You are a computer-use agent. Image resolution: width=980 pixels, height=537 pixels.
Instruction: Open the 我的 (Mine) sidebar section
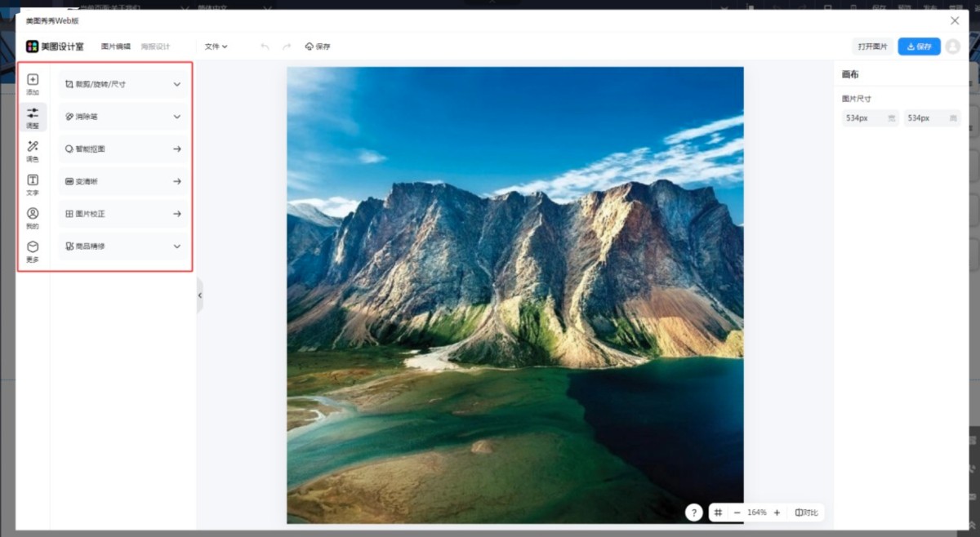click(x=33, y=218)
